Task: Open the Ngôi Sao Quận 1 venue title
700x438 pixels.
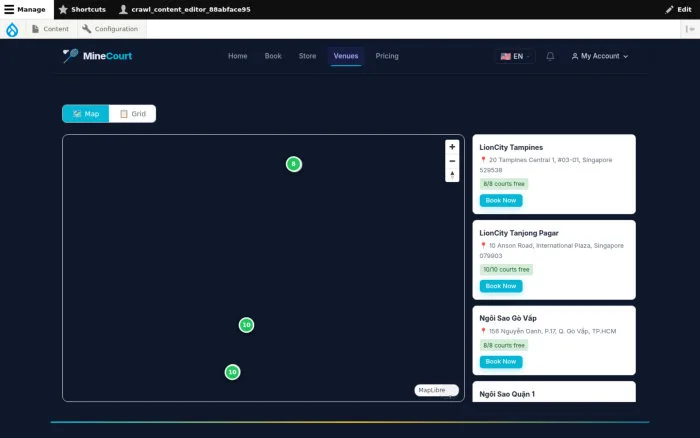Action: [x=507, y=394]
